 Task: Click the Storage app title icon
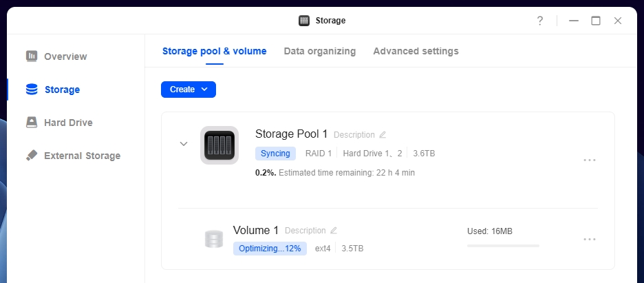(x=304, y=21)
